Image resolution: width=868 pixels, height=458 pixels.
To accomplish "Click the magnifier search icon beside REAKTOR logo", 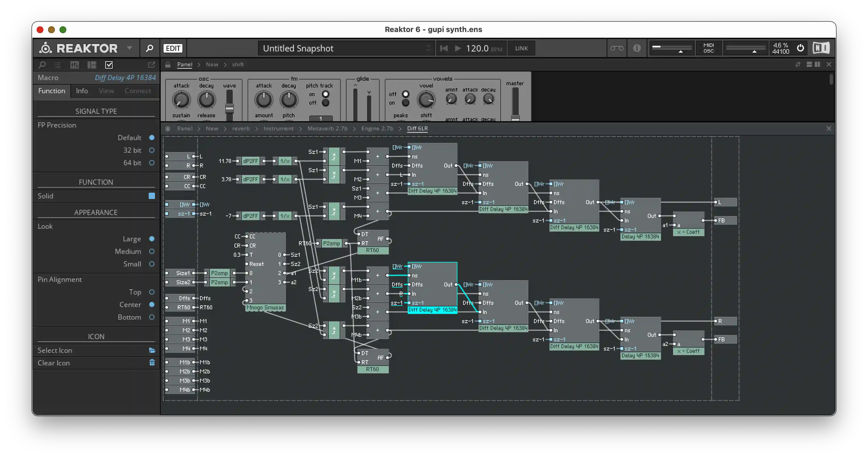I will tap(149, 48).
